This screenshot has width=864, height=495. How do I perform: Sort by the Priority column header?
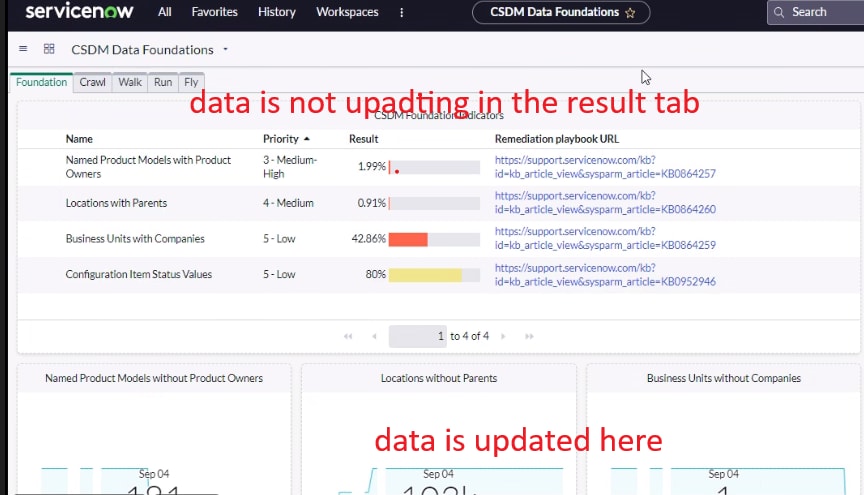coord(280,139)
